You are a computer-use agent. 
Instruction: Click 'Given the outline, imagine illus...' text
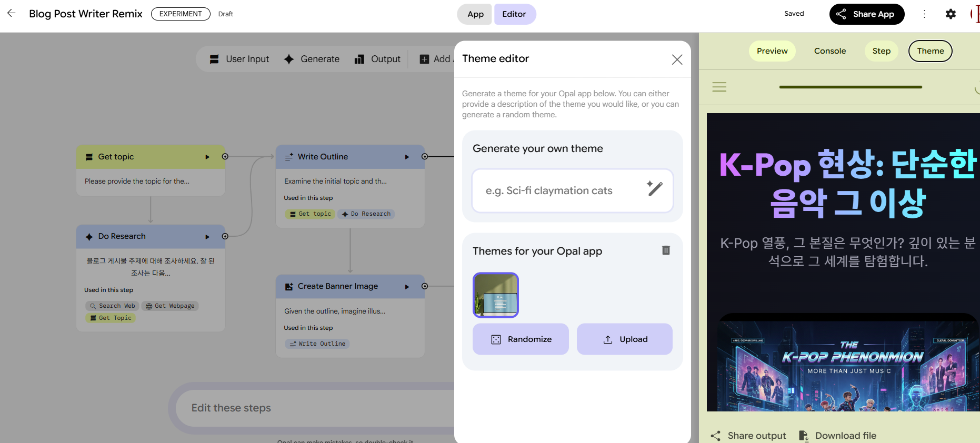click(335, 311)
